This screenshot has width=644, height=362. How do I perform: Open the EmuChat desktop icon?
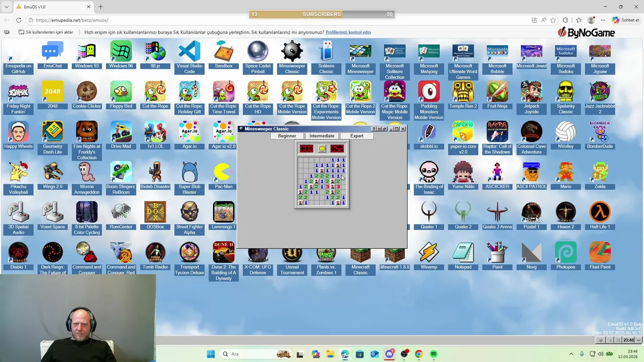tap(53, 55)
